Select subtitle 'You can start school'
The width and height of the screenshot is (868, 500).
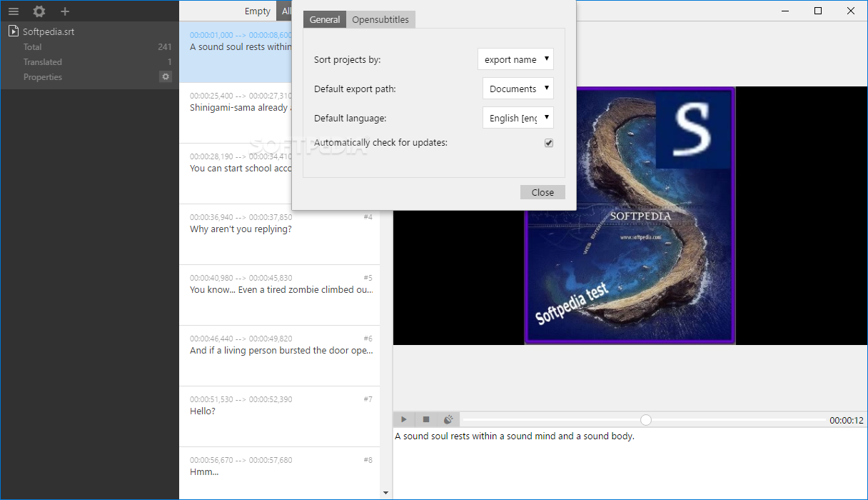[236, 174]
